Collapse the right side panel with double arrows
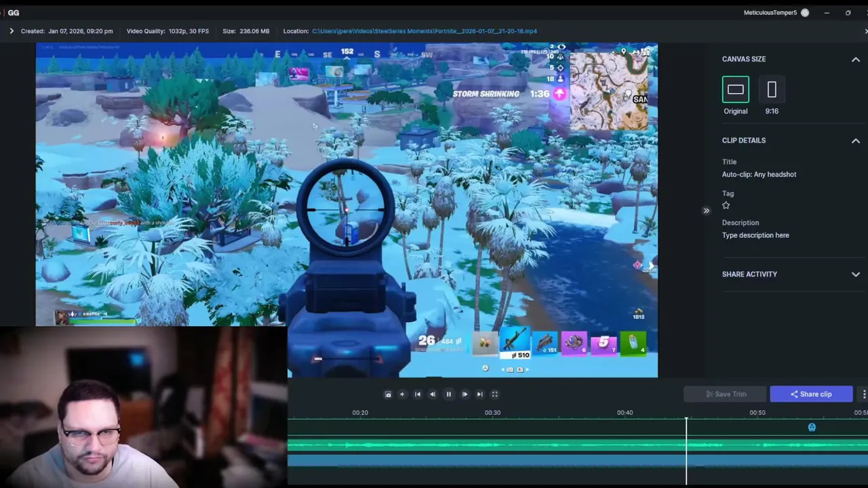 click(x=706, y=211)
